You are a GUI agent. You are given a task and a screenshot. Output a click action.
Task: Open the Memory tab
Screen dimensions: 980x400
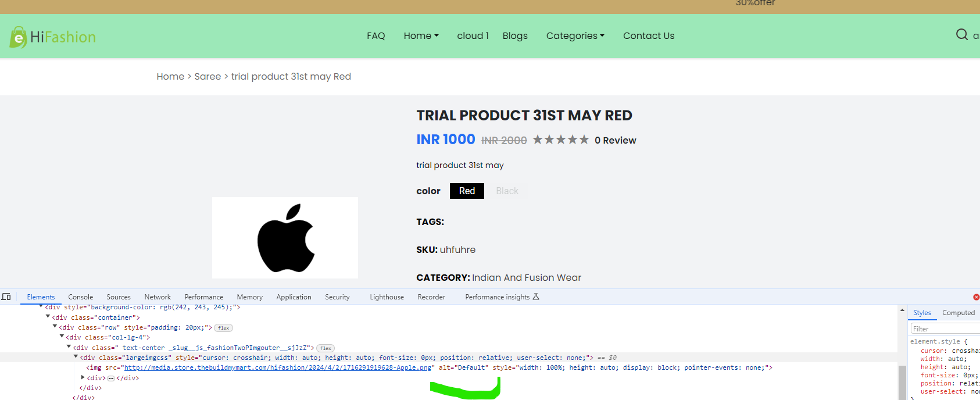(250, 297)
